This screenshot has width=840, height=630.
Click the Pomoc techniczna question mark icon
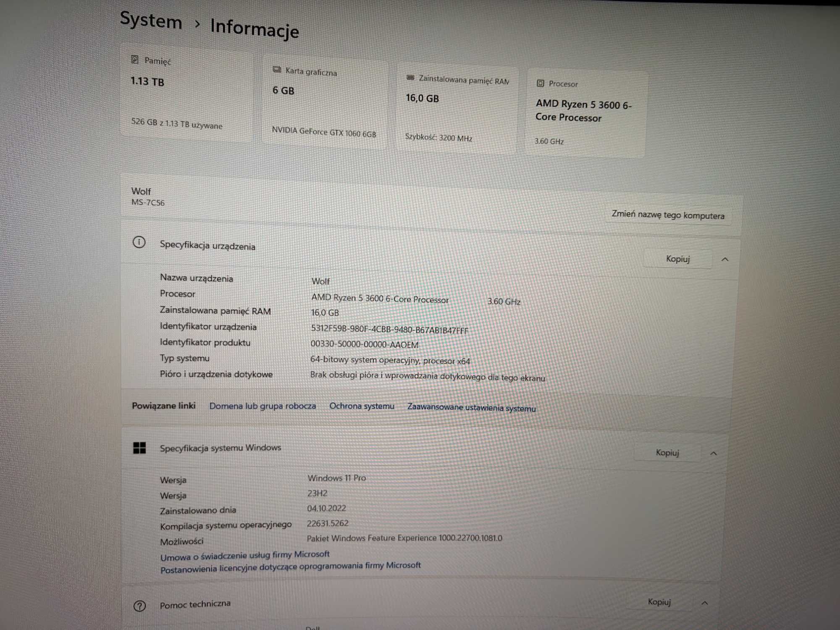pyautogui.click(x=139, y=606)
